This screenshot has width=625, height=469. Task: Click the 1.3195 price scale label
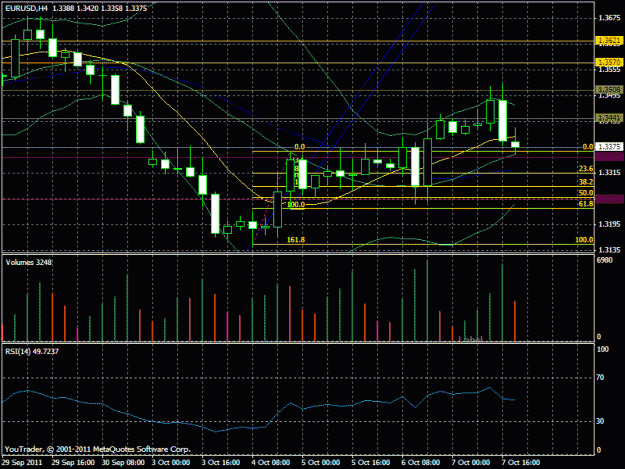click(609, 224)
